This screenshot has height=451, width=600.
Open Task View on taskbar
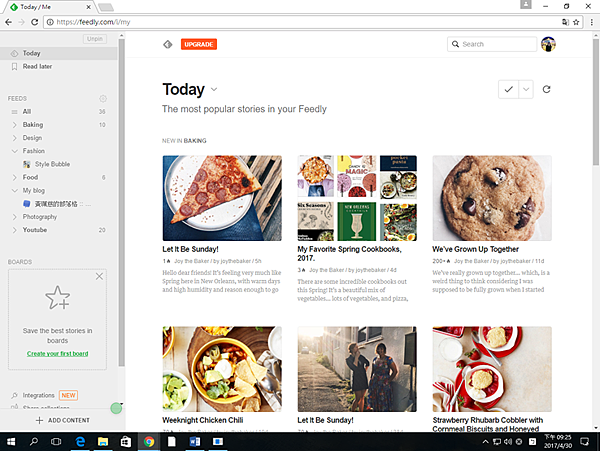(x=56, y=442)
